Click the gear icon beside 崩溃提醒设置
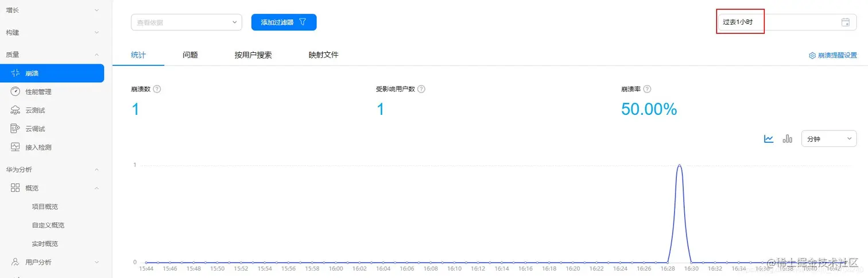Screen dimensions: 868x278 (x=812, y=56)
